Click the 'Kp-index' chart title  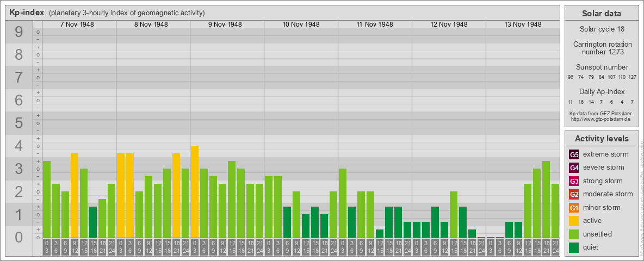click(27, 13)
